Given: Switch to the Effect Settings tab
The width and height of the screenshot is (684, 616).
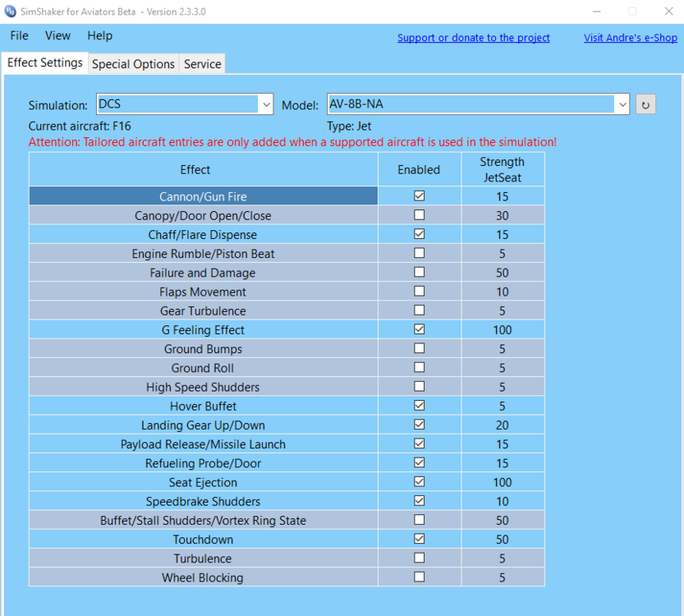Looking at the screenshot, I should coord(45,62).
